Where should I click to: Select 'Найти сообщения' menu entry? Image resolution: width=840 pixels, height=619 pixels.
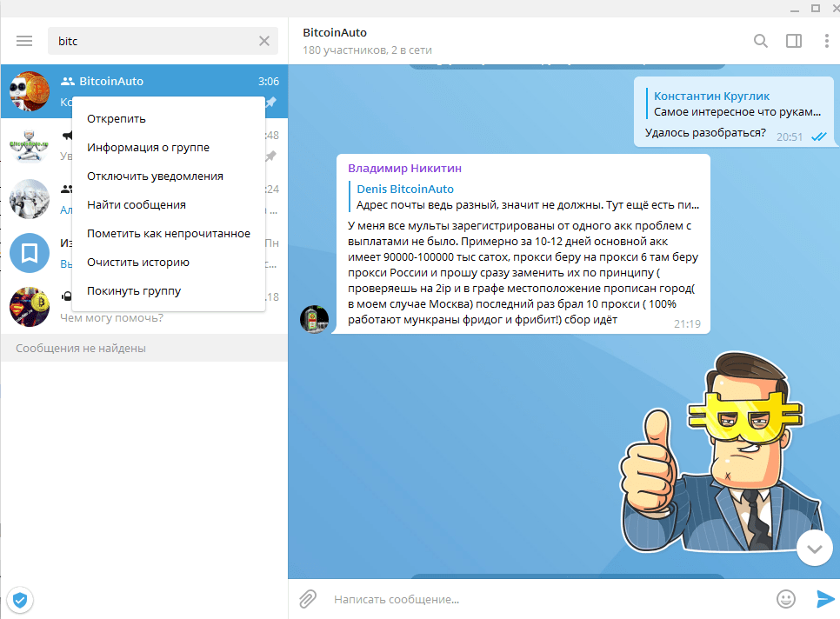169,205
